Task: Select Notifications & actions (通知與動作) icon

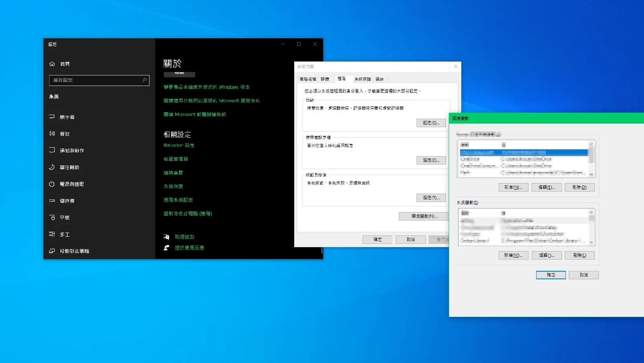Action: tap(52, 150)
